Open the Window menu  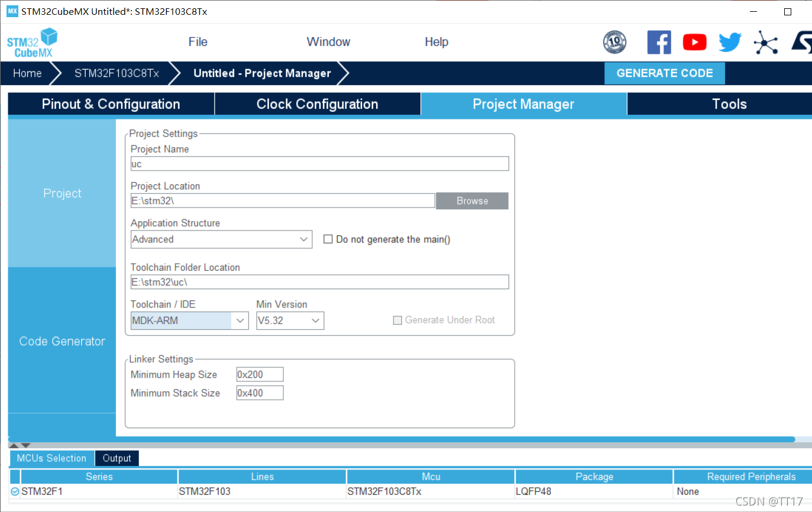point(328,42)
